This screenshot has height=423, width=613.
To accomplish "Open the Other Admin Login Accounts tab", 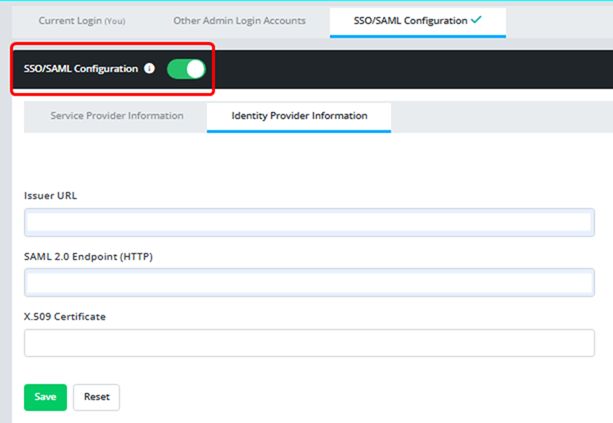I will (239, 21).
